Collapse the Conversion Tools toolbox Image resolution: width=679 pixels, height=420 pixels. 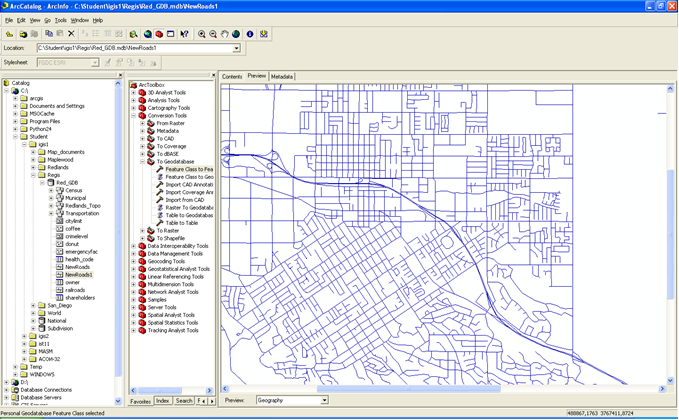pos(133,116)
